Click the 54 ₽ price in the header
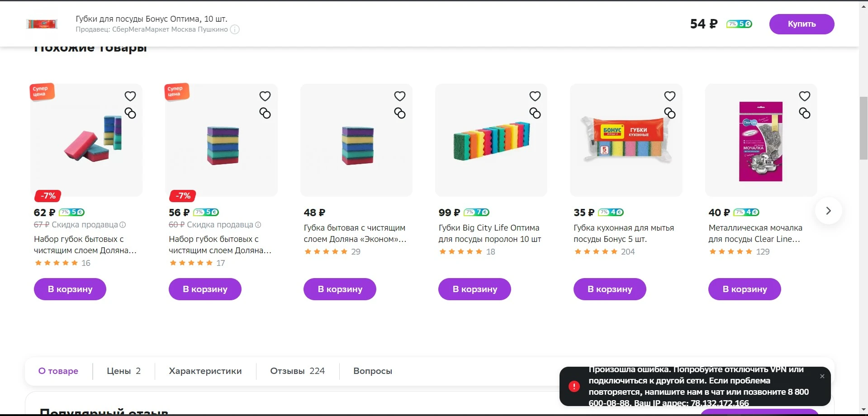This screenshot has width=868, height=416. pyautogui.click(x=704, y=24)
